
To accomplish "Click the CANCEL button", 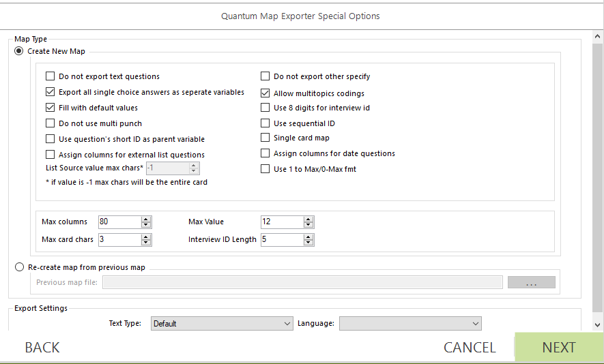I will [470, 347].
